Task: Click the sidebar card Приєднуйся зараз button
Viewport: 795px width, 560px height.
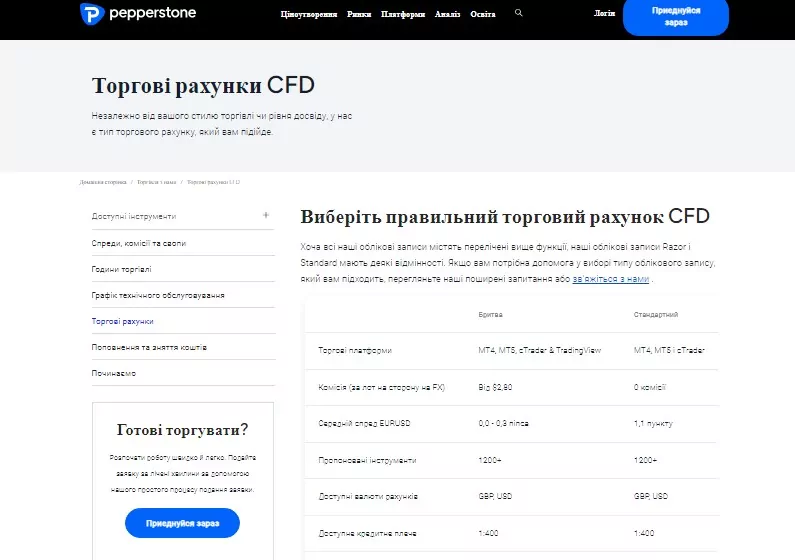Action: (x=183, y=523)
